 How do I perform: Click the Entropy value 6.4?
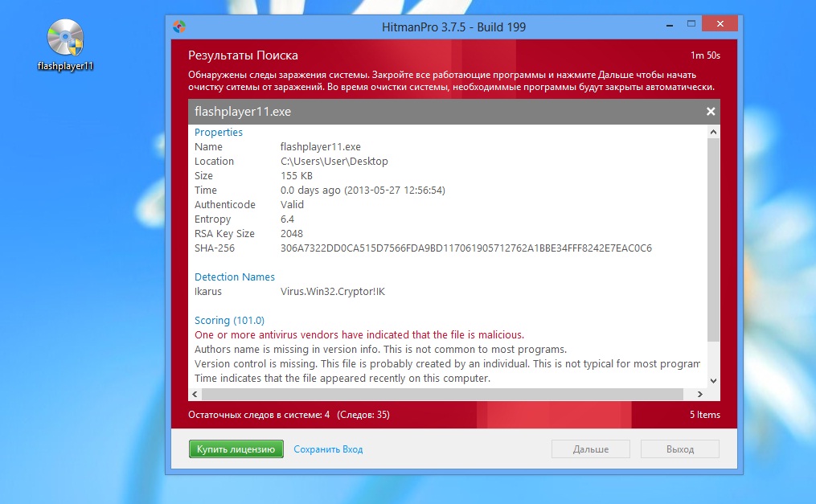click(x=287, y=219)
